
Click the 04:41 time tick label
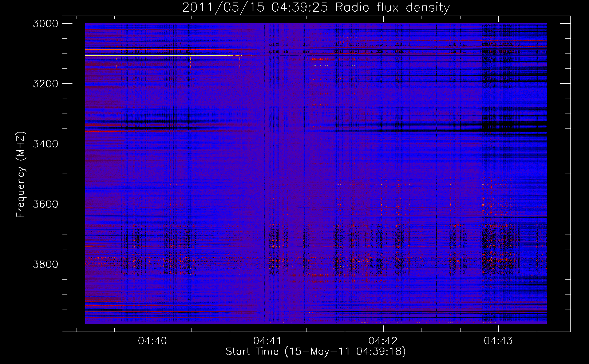pos(268,341)
